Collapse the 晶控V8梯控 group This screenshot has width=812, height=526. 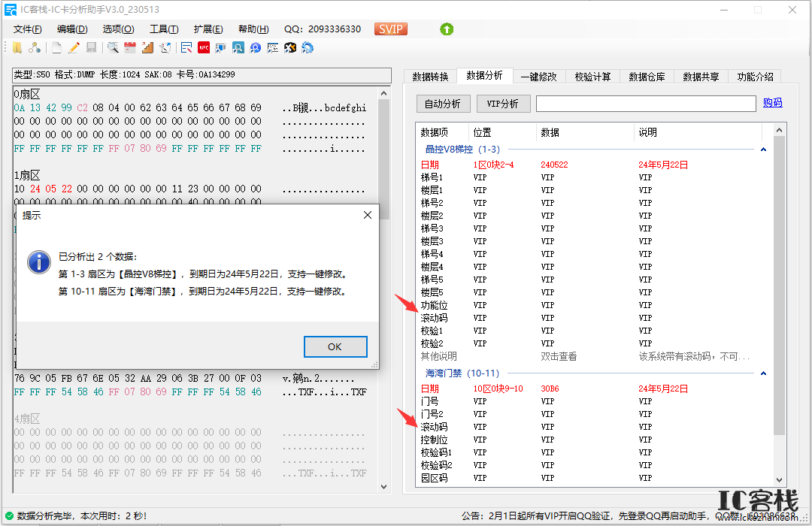pos(763,149)
